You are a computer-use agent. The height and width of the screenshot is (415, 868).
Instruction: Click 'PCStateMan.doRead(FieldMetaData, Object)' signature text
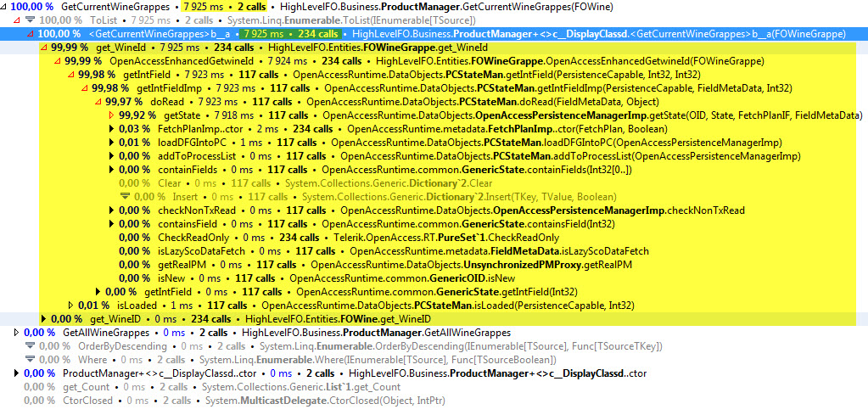[482, 102]
